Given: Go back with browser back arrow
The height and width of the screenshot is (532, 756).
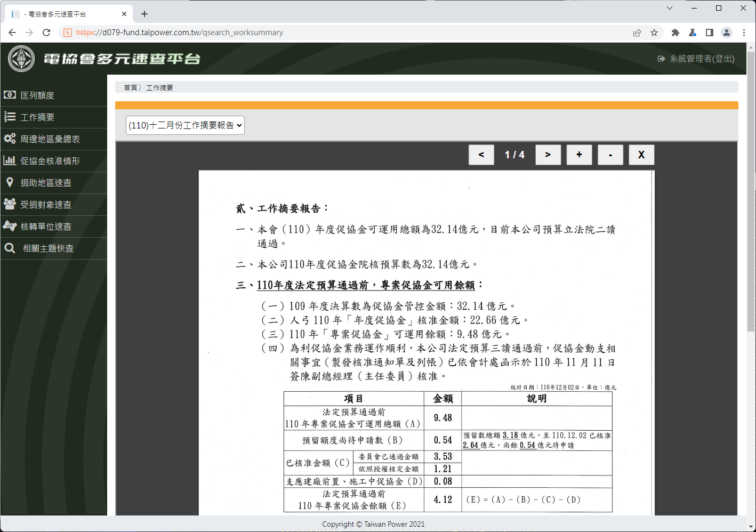Looking at the screenshot, I should click(x=12, y=33).
